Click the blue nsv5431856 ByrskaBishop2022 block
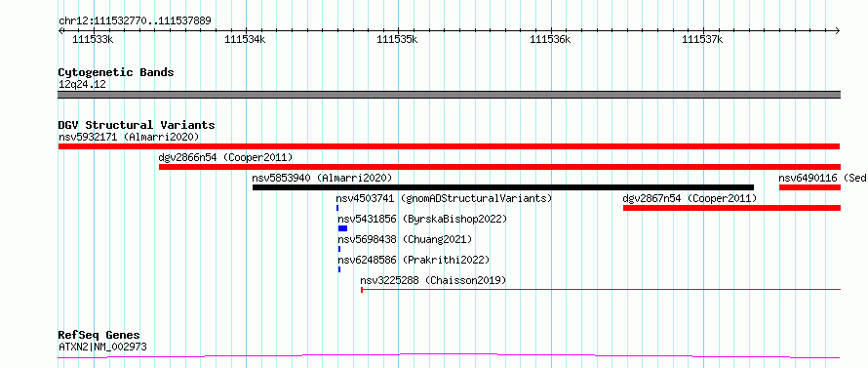The height and width of the screenshot is (368, 868). pos(342,228)
